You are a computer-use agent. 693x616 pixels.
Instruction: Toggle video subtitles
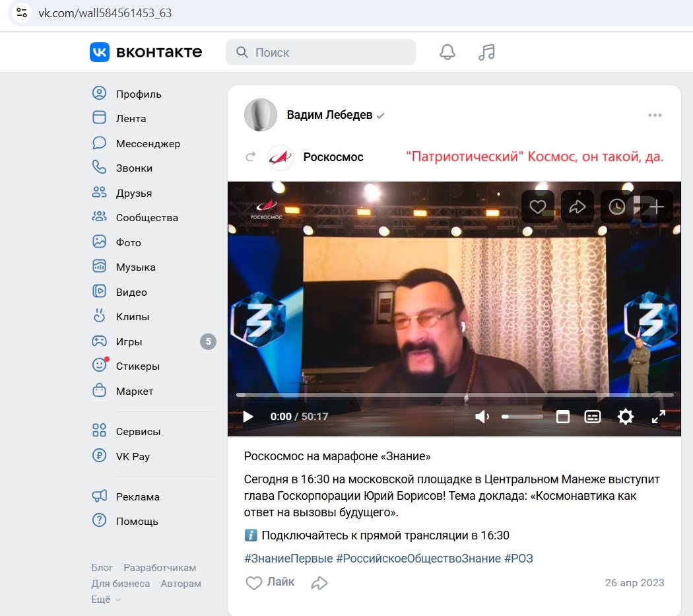[x=592, y=417]
